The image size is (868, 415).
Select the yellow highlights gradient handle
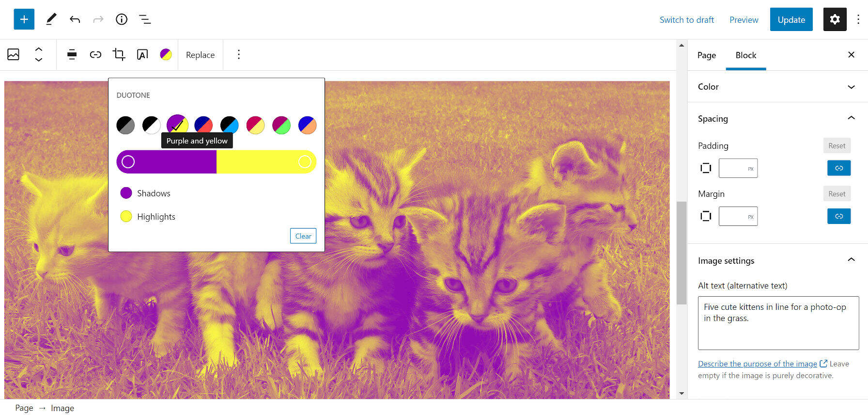(x=305, y=161)
